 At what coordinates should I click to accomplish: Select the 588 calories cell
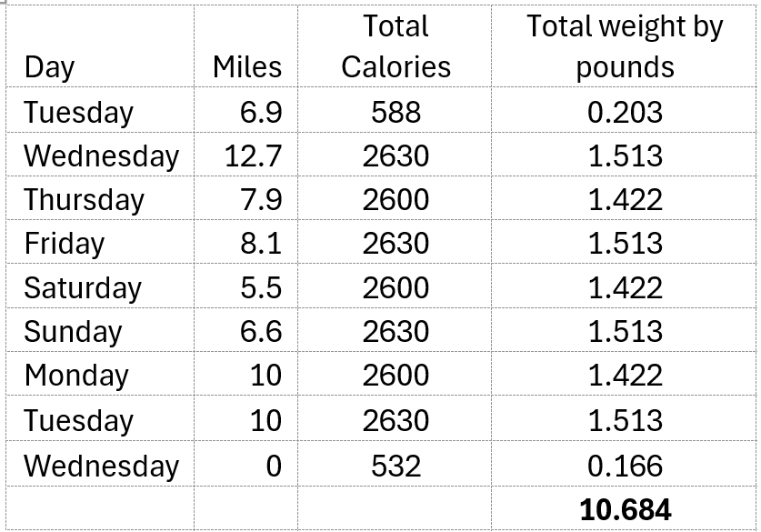[x=396, y=112]
